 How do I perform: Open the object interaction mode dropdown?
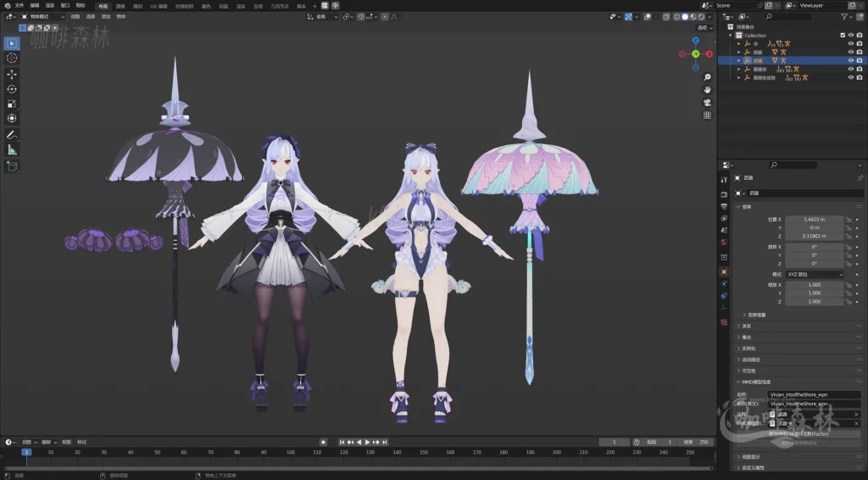pyautogui.click(x=42, y=17)
